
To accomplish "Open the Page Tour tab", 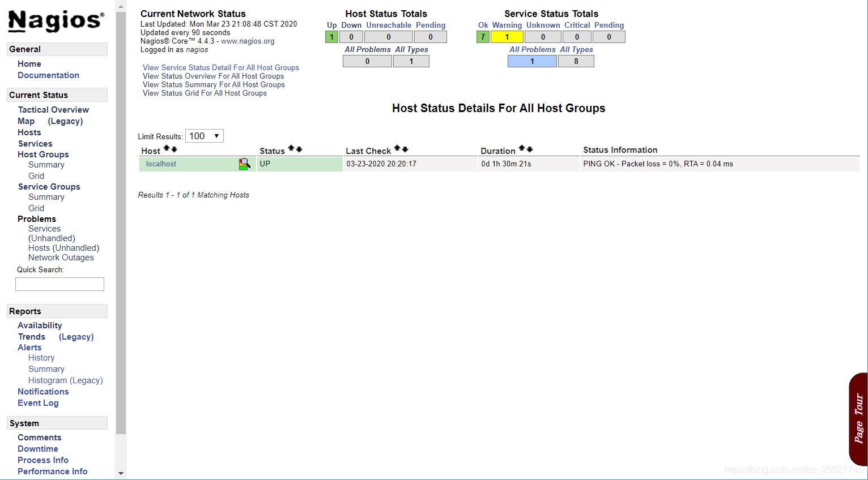I will coord(858,419).
